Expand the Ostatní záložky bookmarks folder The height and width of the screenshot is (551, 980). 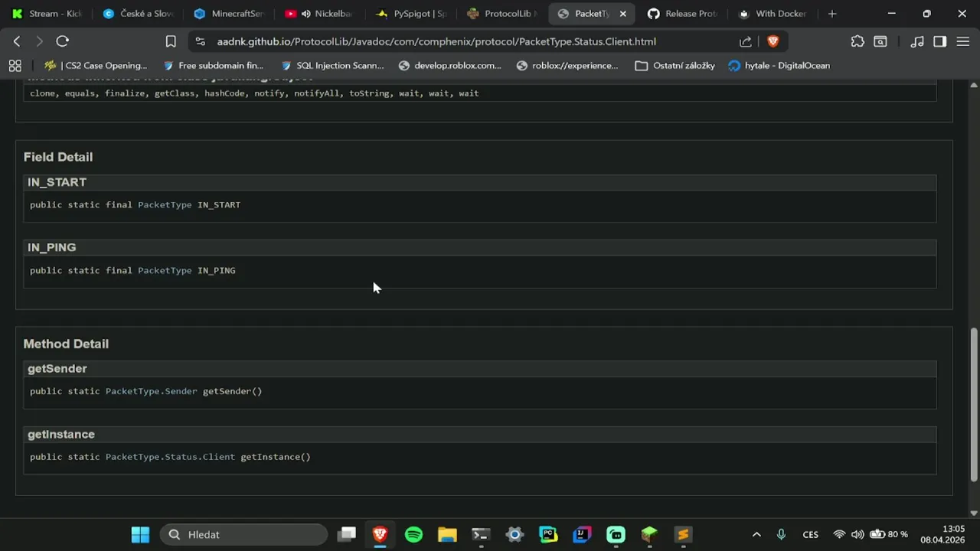tap(675, 66)
